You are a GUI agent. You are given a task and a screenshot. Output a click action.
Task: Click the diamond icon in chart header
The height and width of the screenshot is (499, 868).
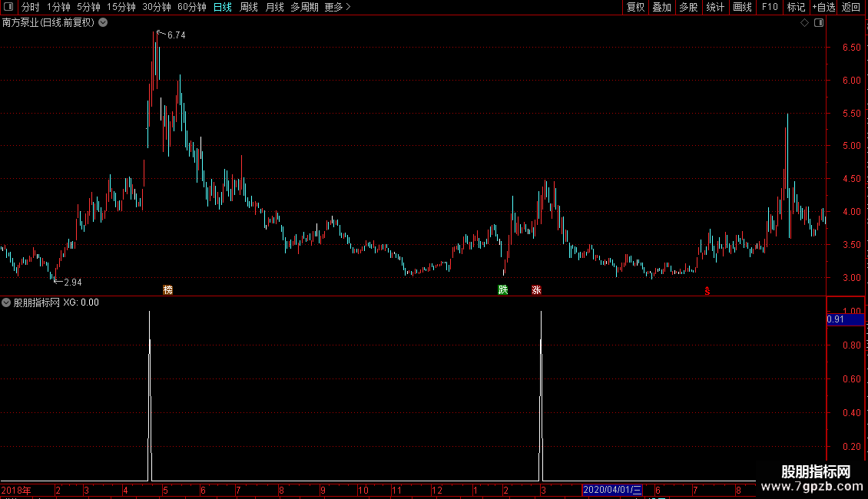tap(804, 23)
